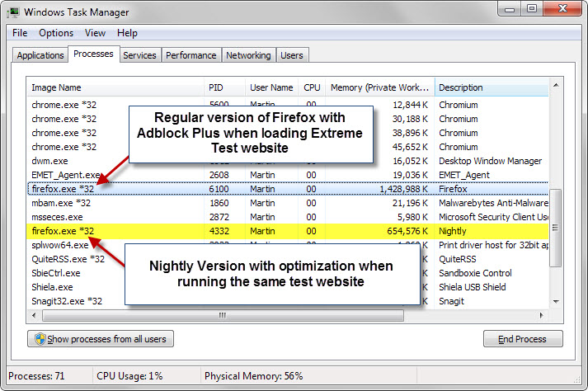Click Show processes from all users
The height and width of the screenshot is (391, 588).
pos(101,339)
